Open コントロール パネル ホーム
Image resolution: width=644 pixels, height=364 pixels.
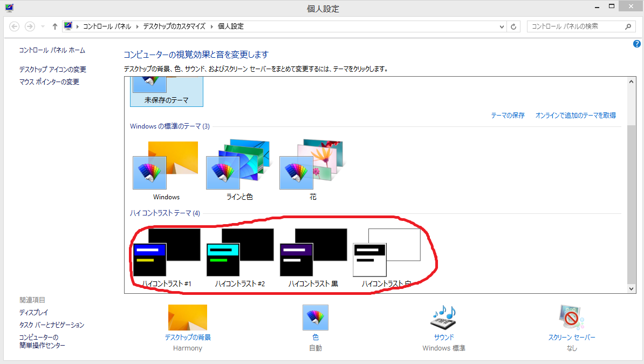point(52,50)
